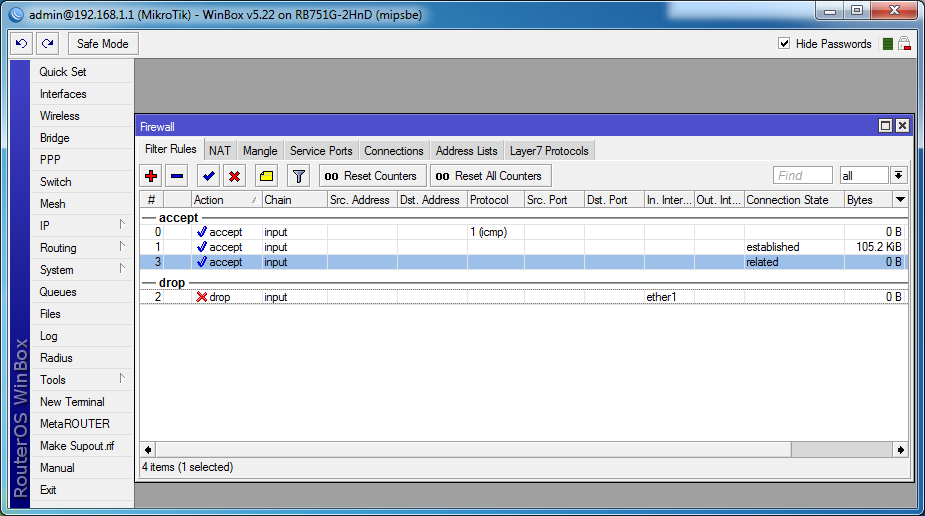Remove selected rule with minus icon
The image size is (925, 516).
(x=177, y=176)
